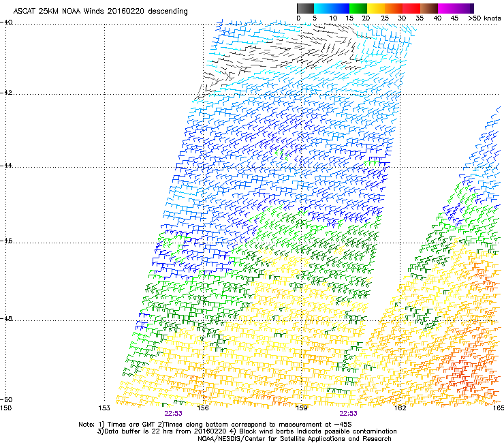Click the -42 latitude axis label
The image size is (504, 443).
7,93
